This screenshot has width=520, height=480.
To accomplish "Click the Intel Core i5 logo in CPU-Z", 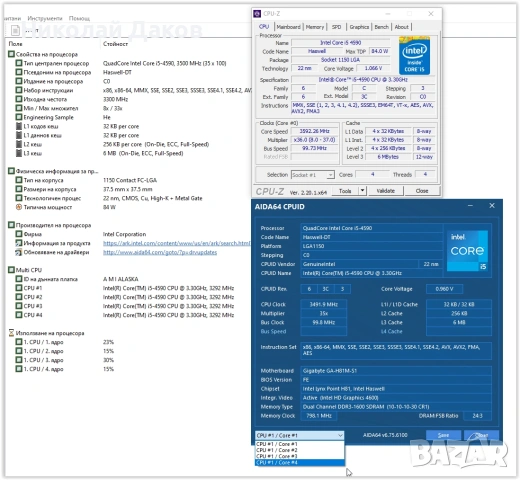I will (x=414, y=56).
